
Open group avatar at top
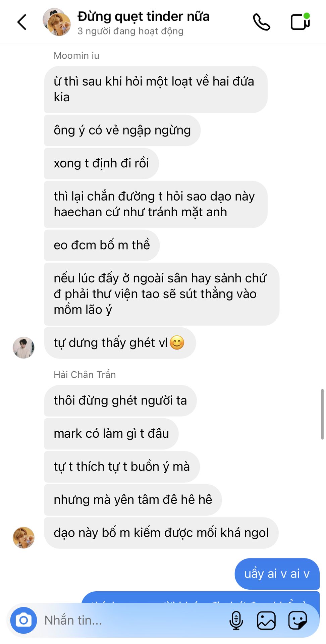point(57,22)
